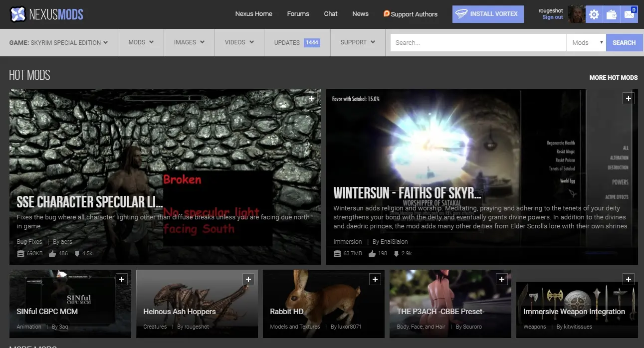Open the Weapons category link

535,327
